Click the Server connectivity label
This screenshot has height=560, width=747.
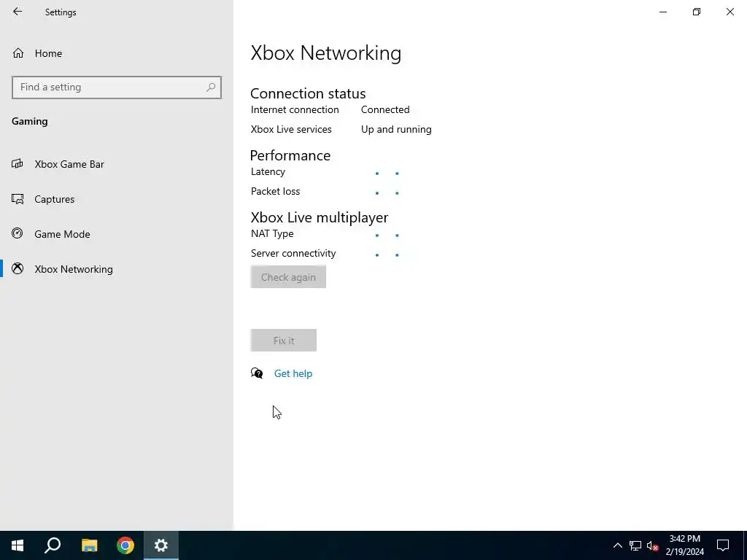(293, 253)
